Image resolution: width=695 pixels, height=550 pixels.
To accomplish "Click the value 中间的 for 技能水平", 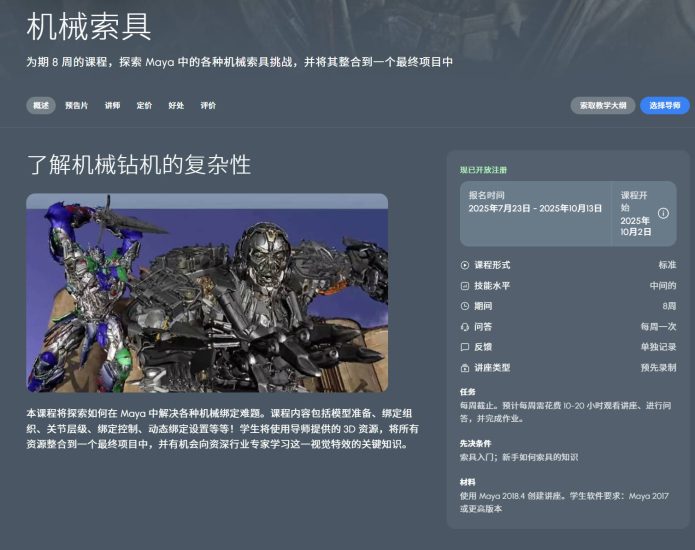I will click(663, 286).
